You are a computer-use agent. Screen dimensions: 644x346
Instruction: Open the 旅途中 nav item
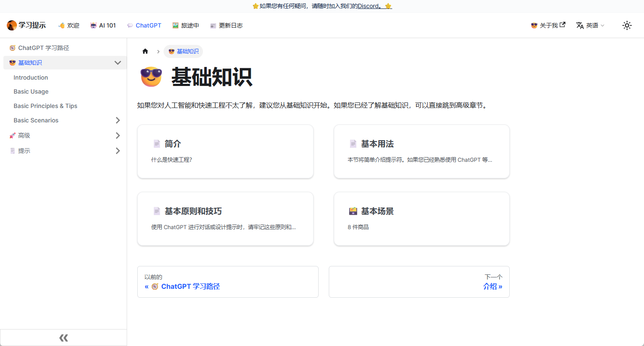(186, 25)
